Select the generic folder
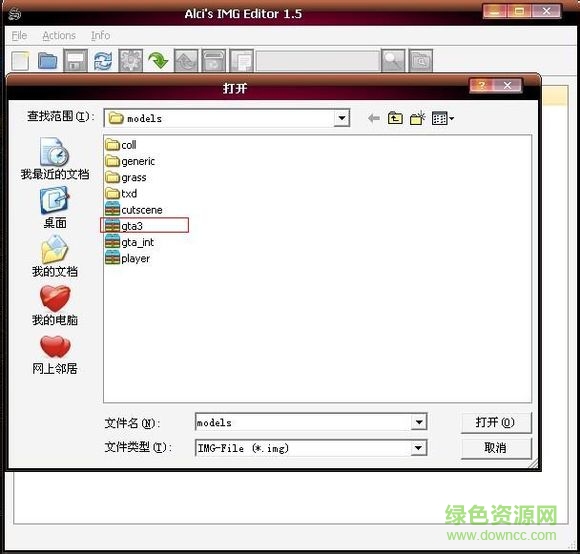The height and width of the screenshot is (554, 580). click(130, 161)
